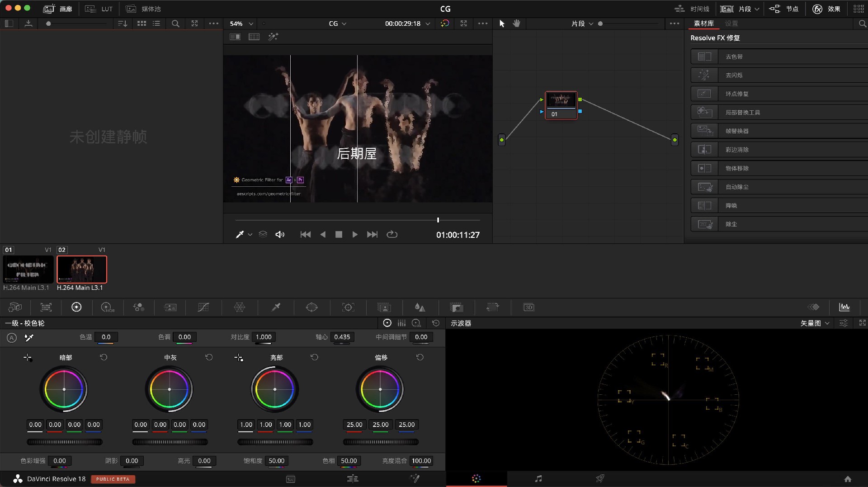
Task: Expand the scopes panel to fullscreen
Action: pos(862,323)
